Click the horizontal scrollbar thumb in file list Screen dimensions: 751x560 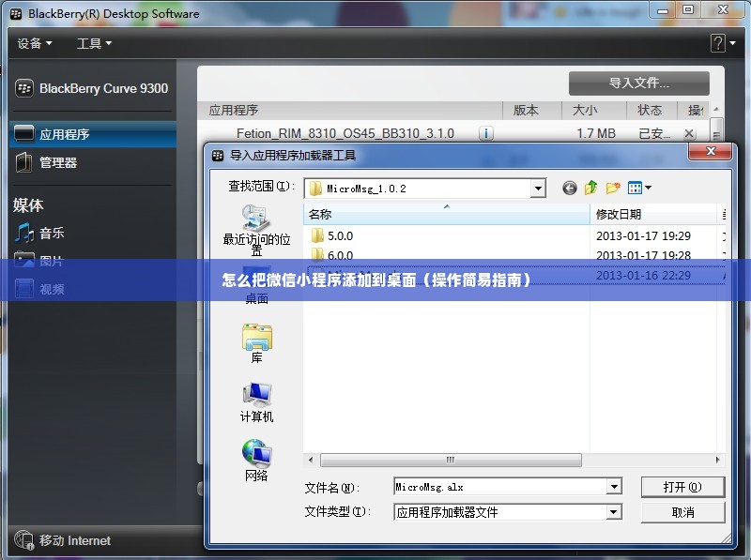pyautogui.click(x=451, y=460)
